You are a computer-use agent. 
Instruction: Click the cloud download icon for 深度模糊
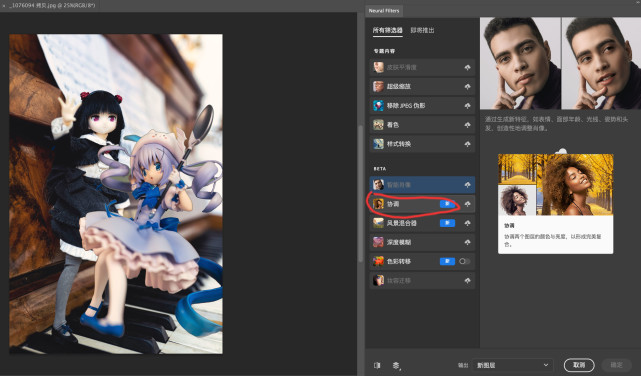point(467,242)
